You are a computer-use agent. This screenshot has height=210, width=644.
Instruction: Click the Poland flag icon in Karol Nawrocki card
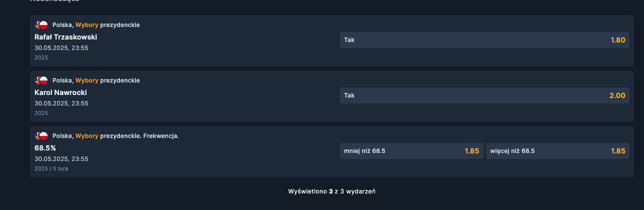43,80
